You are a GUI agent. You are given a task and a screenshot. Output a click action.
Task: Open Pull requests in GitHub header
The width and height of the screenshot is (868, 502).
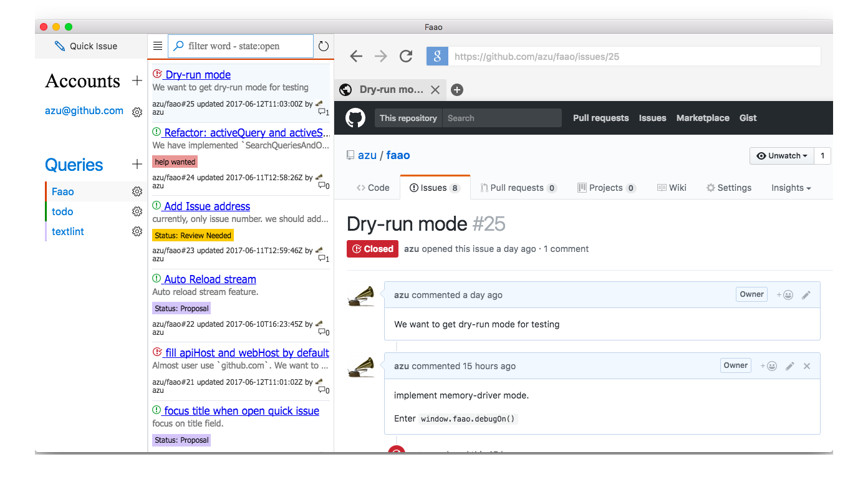(x=601, y=118)
